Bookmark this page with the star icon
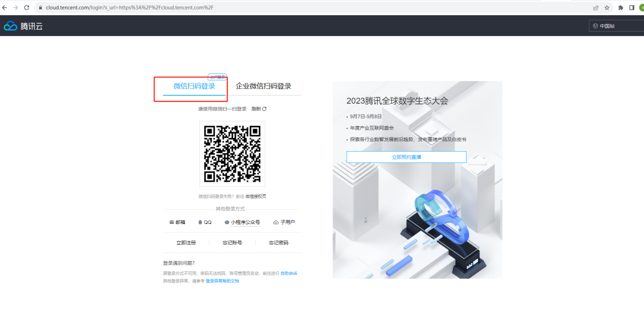 tap(607, 8)
